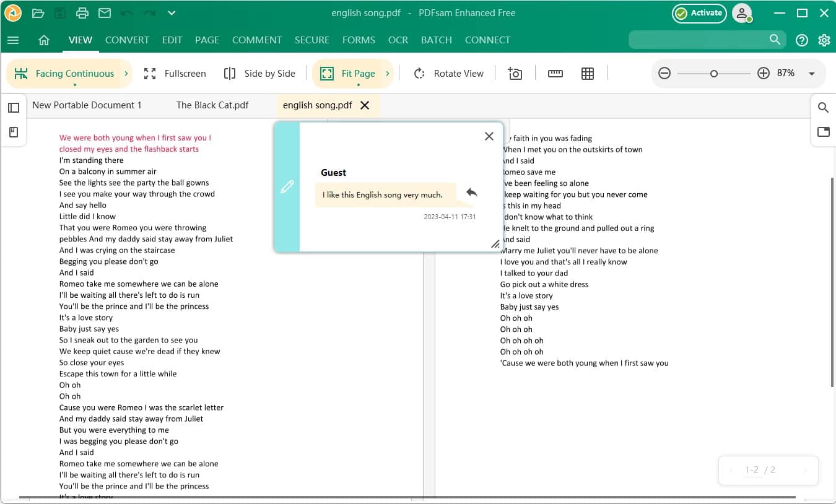
Task: Click the Activate button
Action: [x=699, y=12]
